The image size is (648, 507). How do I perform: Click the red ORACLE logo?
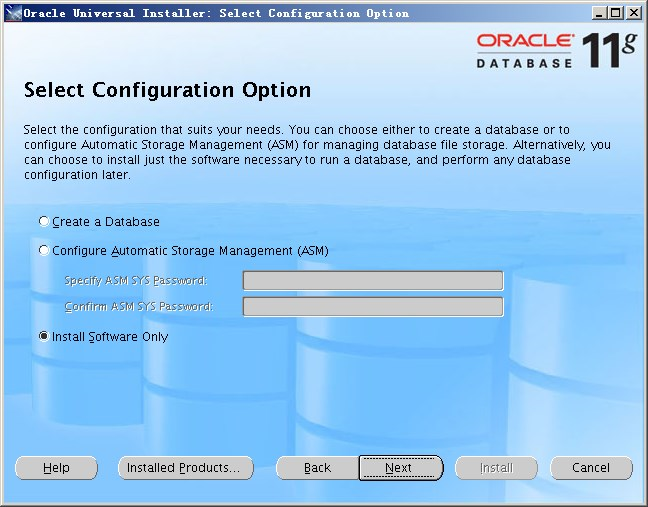[525, 41]
